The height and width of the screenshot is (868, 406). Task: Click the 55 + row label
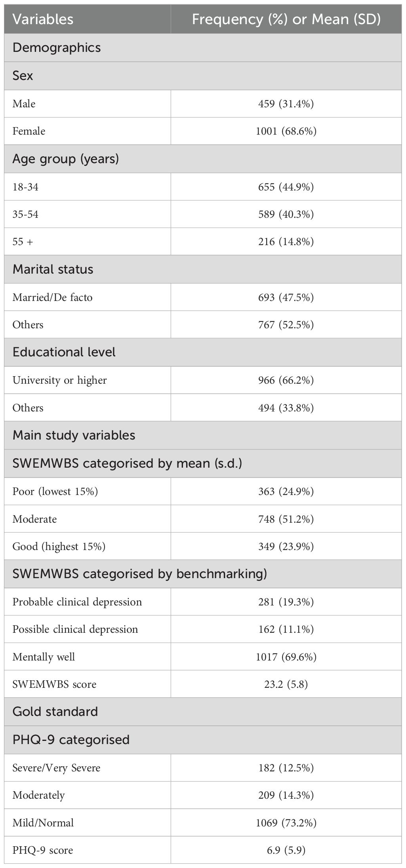(x=23, y=242)
